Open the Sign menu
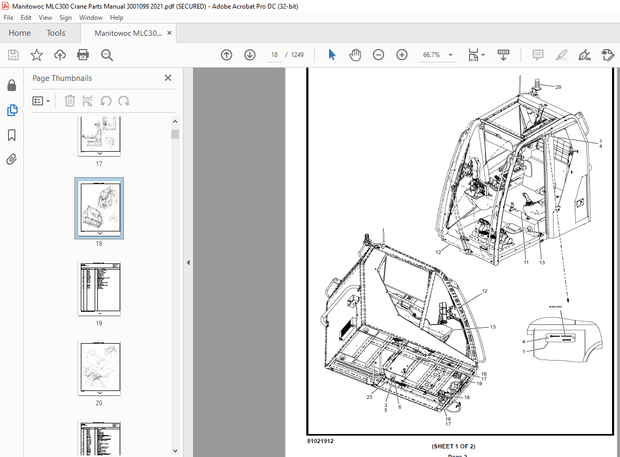The width and height of the screenshot is (620, 457). point(66,18)
